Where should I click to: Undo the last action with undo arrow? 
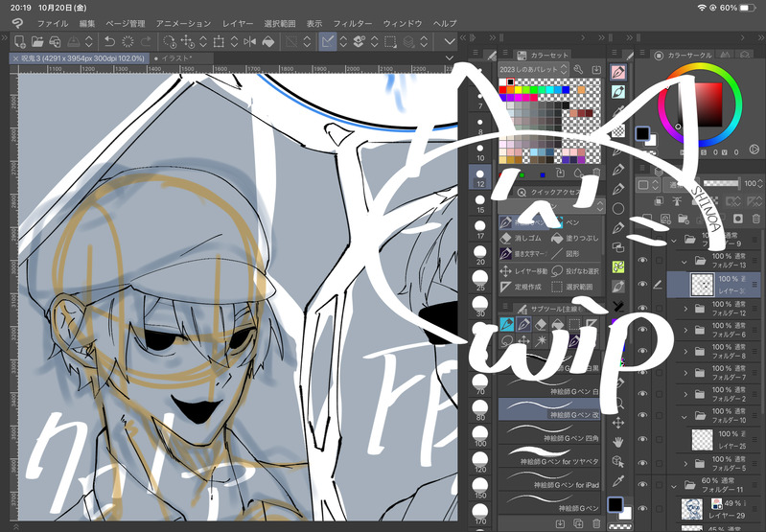pyautogui.click(x=109, y=41)
